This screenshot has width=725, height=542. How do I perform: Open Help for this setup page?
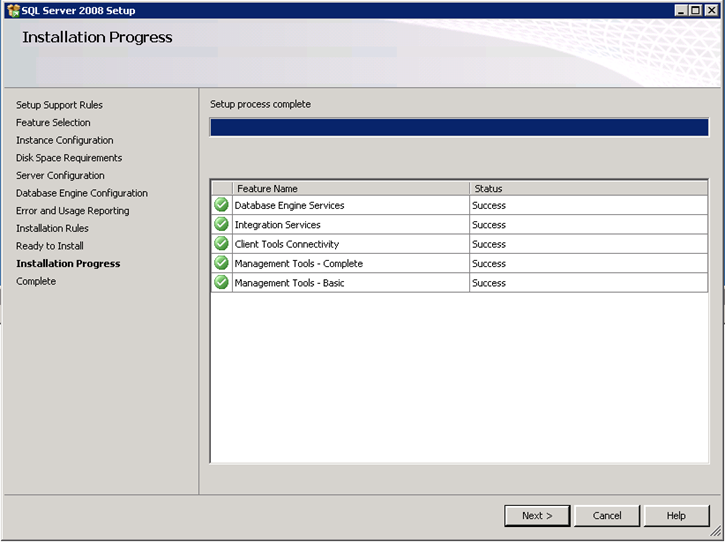(x=676, y=516)
